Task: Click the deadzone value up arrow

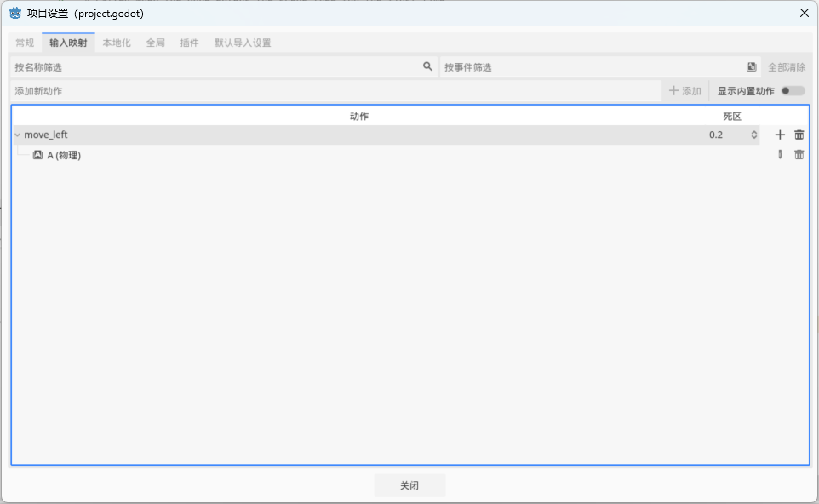Action: (x=753, y=131)
